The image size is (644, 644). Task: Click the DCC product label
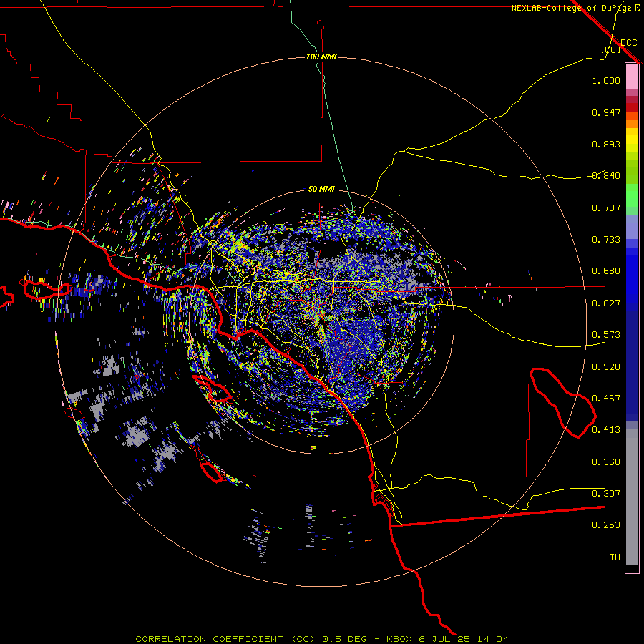(x=629, y=43)
